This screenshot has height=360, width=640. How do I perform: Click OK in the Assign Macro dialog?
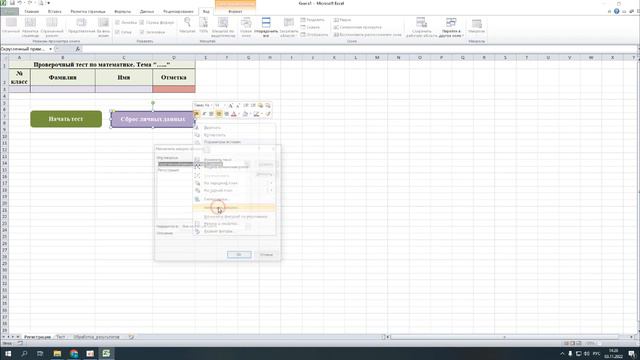(x=239, y=254)
